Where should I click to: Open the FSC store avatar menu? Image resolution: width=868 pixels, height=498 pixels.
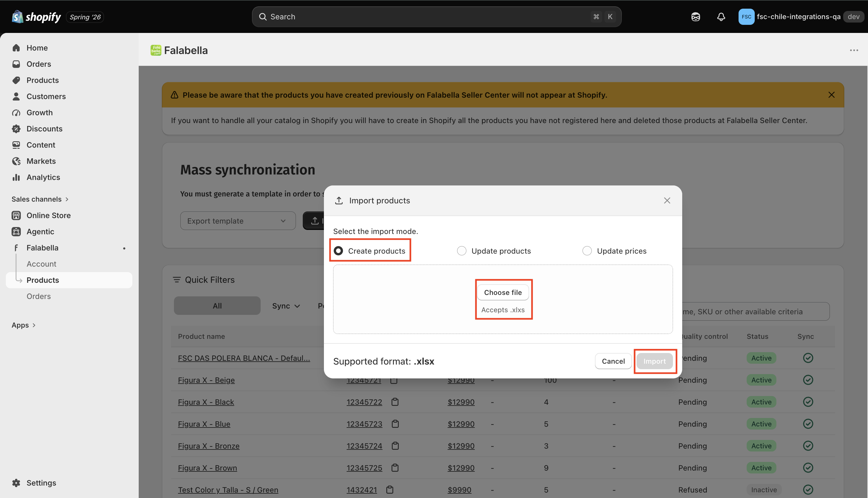pos(746,17)
